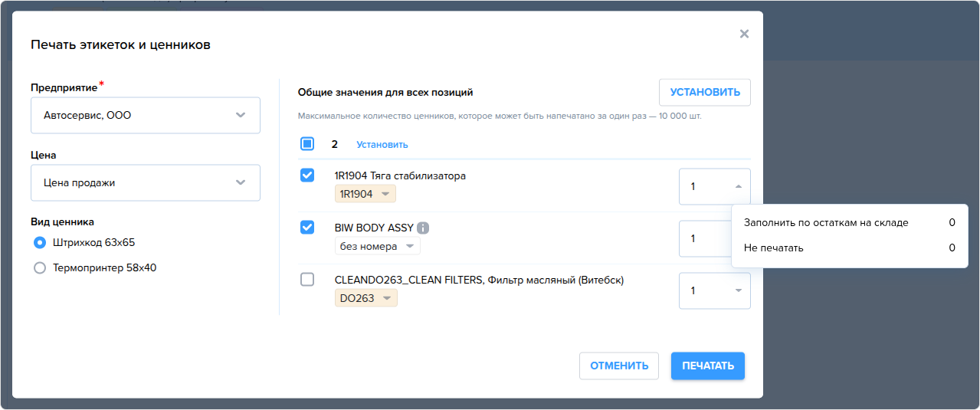980x410 pixels.
Task: Open the 1R1904 article tag dropdown arrow
Action: click(x=385, y=194)
